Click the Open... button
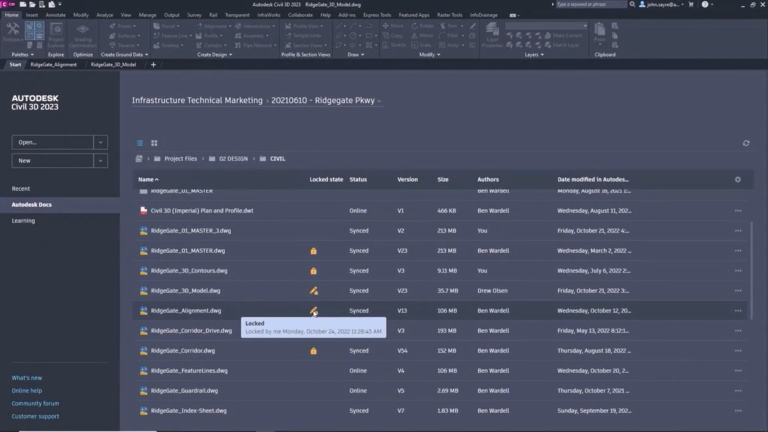This screenshot has height=432, width=768. tap(52, 143)
